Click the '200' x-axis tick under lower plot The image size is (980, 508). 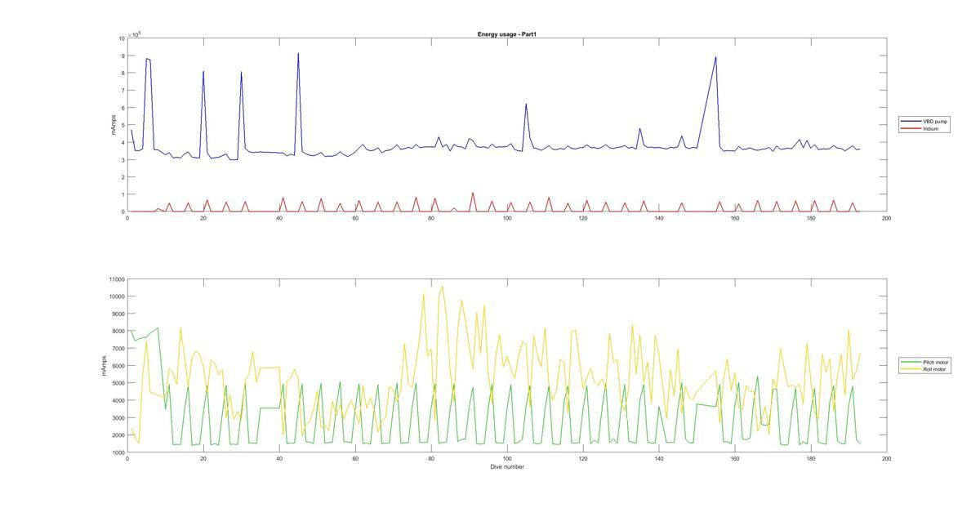pos(886,459)
